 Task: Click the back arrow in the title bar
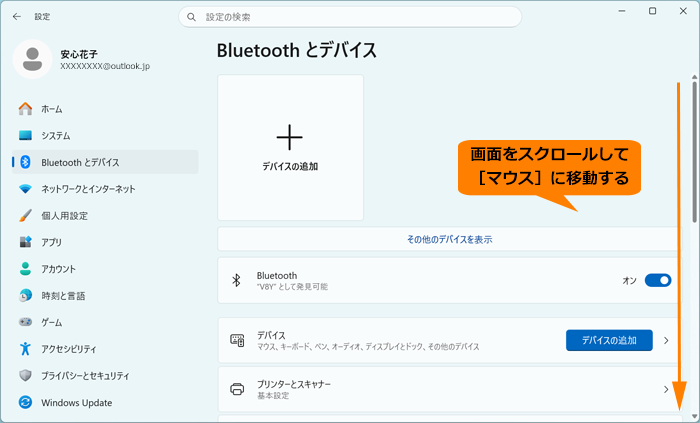(x=17, y=17)
